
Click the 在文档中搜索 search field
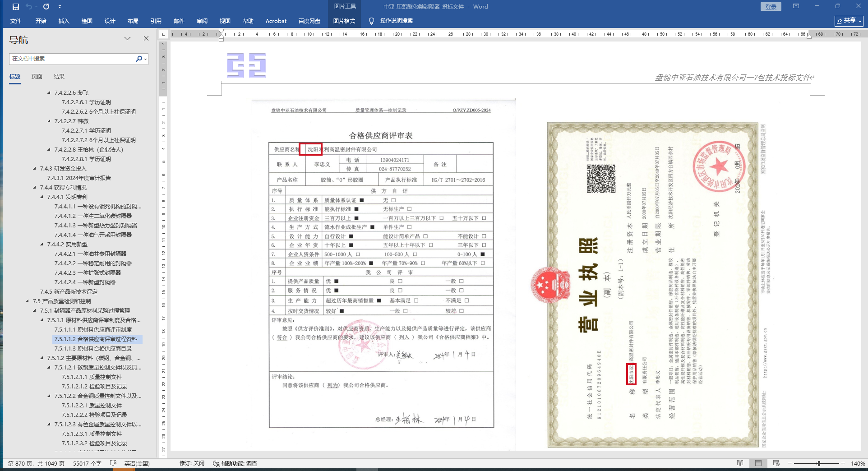[72, 59]
